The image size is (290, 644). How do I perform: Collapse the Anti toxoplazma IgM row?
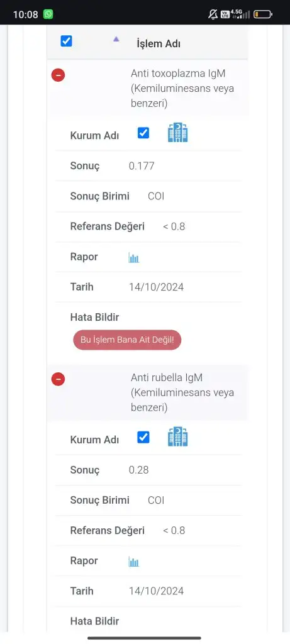pos(58,75)
